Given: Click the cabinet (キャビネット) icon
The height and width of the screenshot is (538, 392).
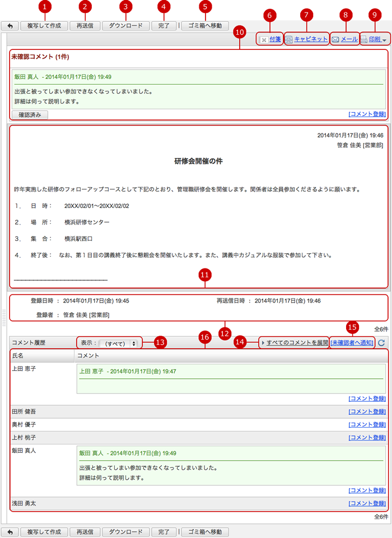Looking at the screenshot, I should click(289, 40).
